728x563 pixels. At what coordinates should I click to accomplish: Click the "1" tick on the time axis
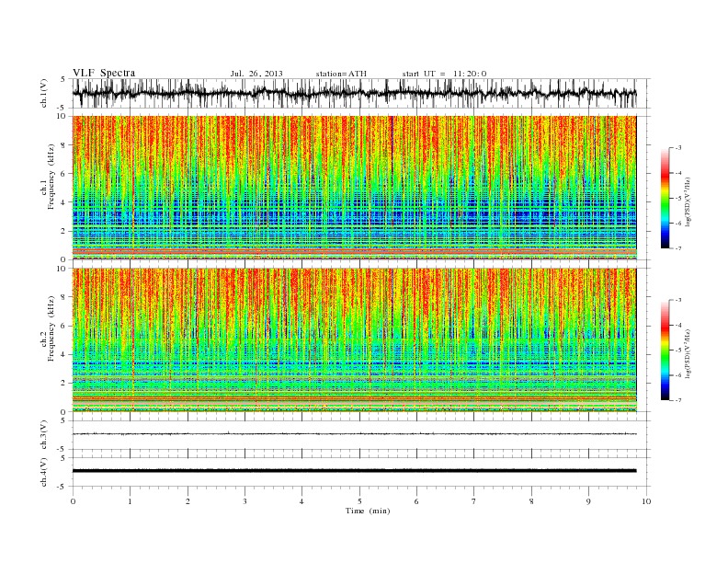(131, 501)
